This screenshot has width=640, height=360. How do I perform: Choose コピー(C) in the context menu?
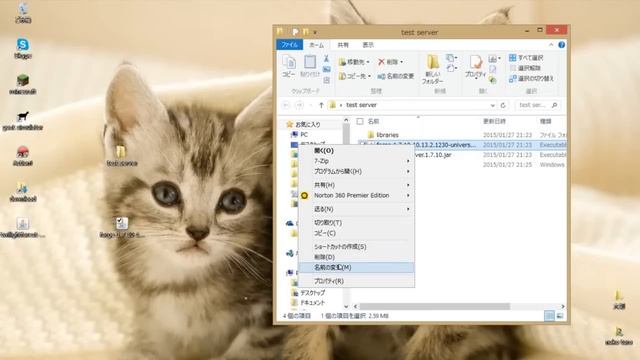(x=357, y=233)
